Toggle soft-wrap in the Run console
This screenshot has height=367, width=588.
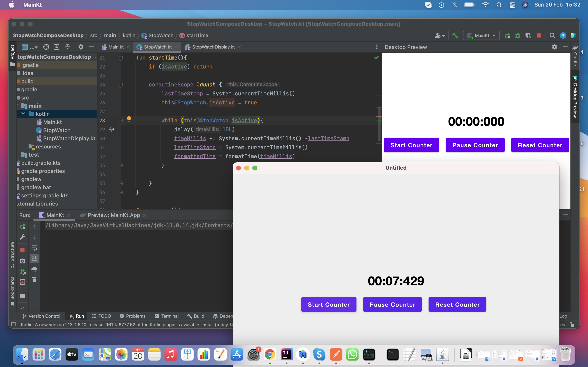click(x=34, y=248)
